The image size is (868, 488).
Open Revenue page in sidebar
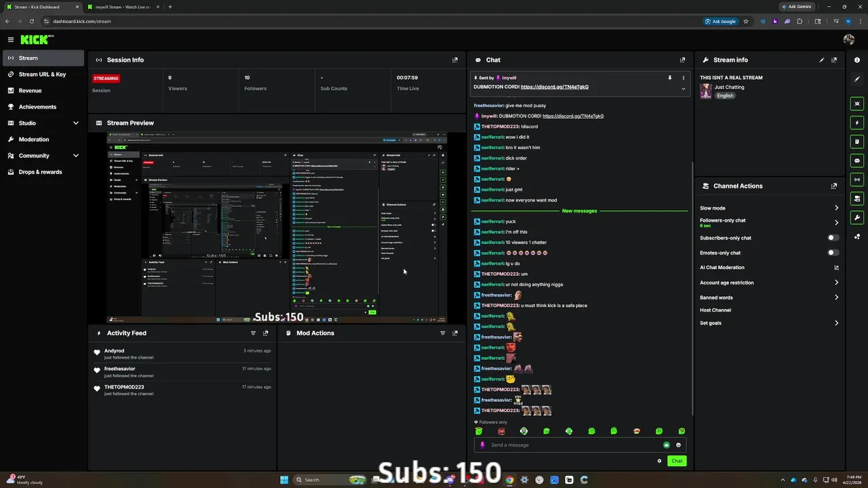click(43, 91)
